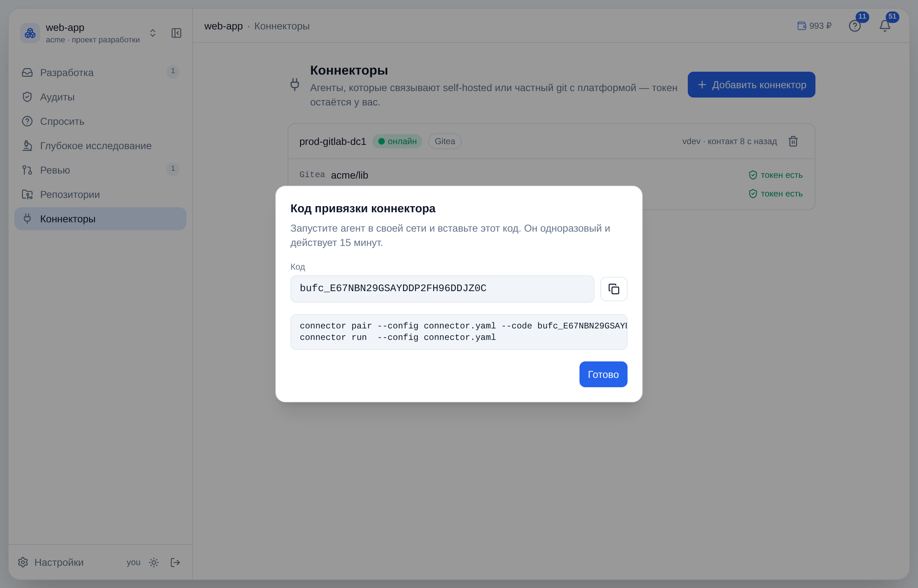Viewport: 918px width, 588px height.
Task: Open the project switcher chevrons
Action: (x=153, y=33)
